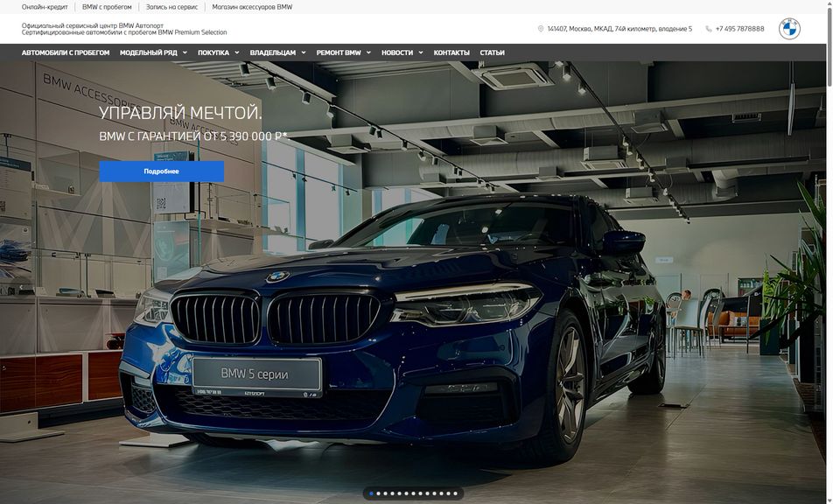
Task: Follow the Онлайн-кредит link at the top
Action: pos(45,7)
